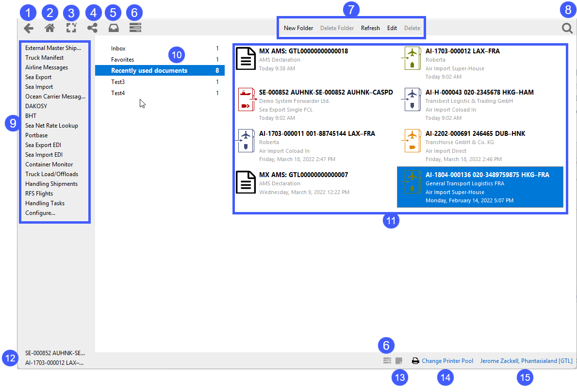The height and width of the screenshot is (392, 577).
Task: Click the top toolbar list view icon
Action: point(135,28)
